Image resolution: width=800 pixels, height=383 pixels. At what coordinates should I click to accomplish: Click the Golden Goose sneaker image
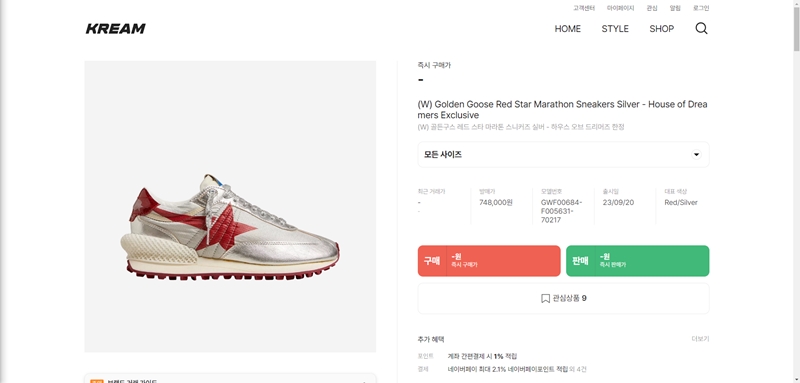tap(230, 207)
